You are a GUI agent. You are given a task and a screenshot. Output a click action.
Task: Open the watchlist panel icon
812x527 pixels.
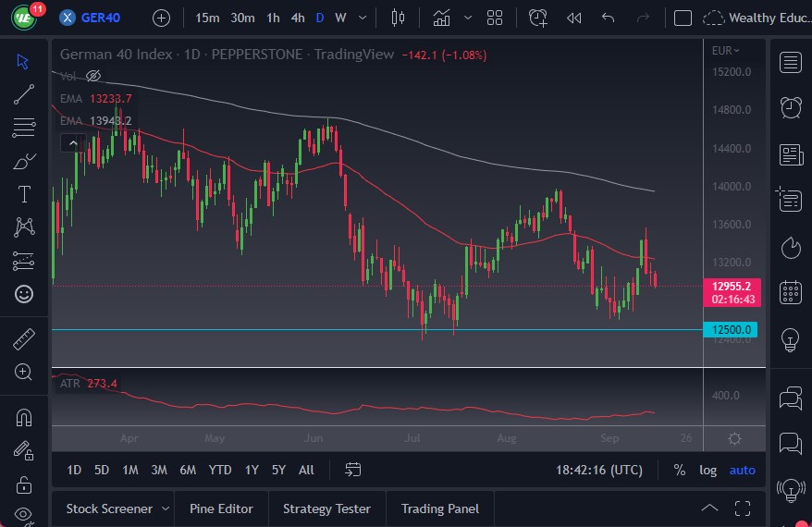click(x=791, y=62)
